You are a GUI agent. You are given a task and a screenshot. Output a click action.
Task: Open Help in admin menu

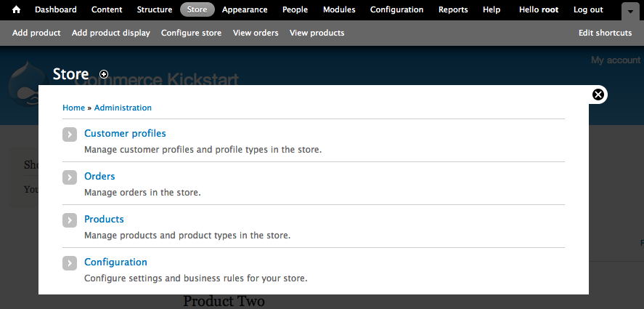pyautogui.click(x=492, y=9)
